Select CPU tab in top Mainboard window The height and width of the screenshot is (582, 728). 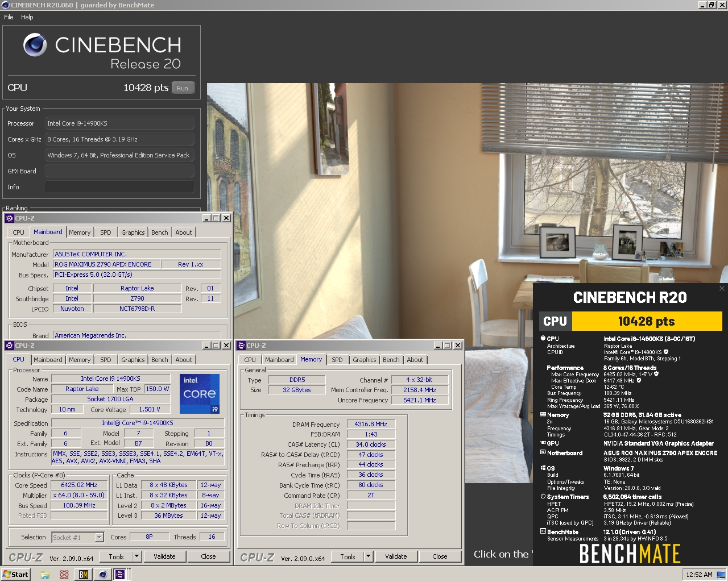19,232
